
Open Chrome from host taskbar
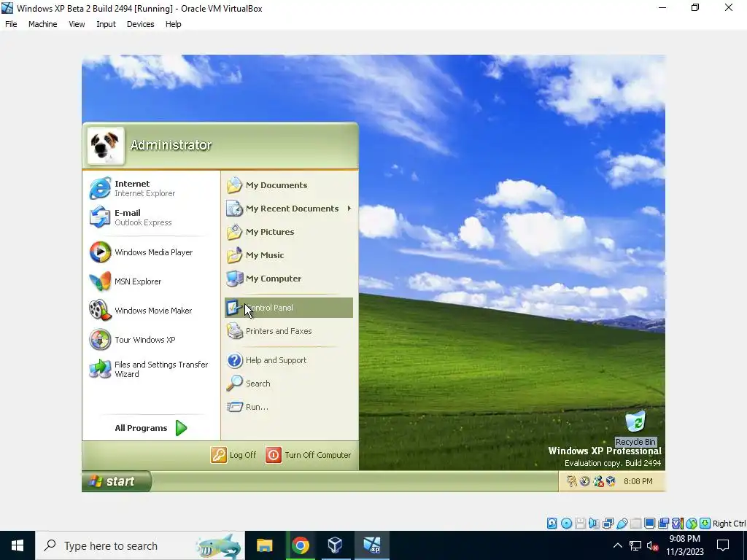point(300,545)
